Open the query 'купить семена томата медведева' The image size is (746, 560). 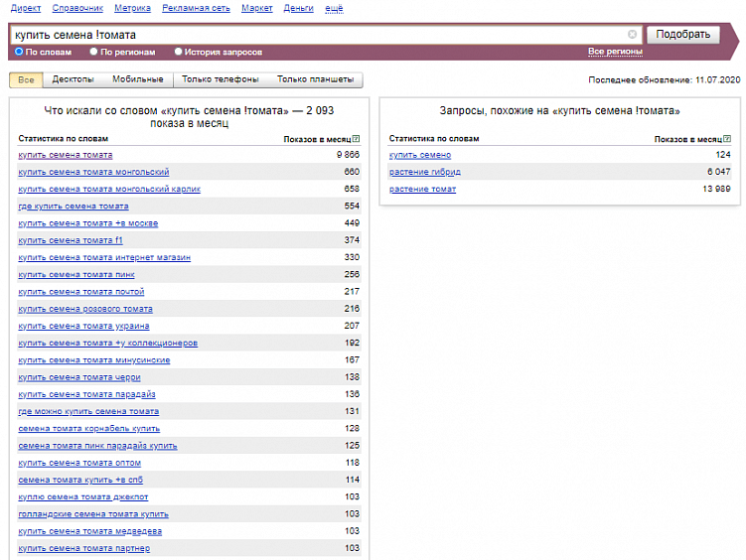pyautogui.click(x=90, y=531)
